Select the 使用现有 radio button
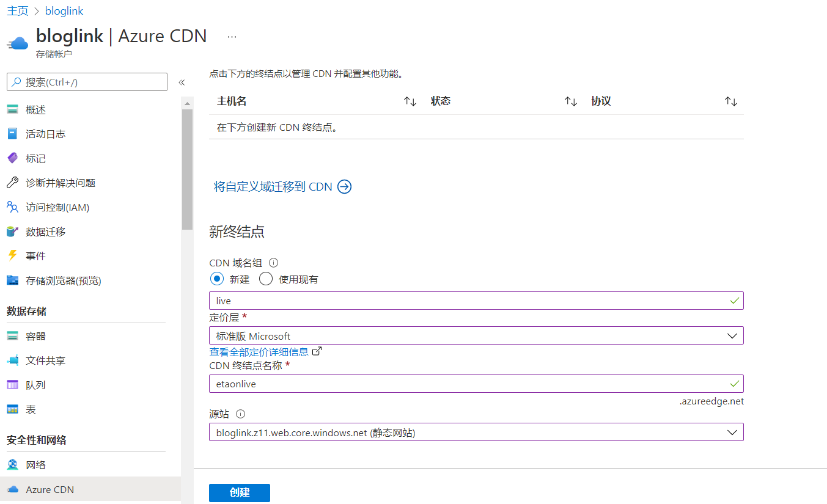Screen dimensions: 827x504 coord(265,279)
